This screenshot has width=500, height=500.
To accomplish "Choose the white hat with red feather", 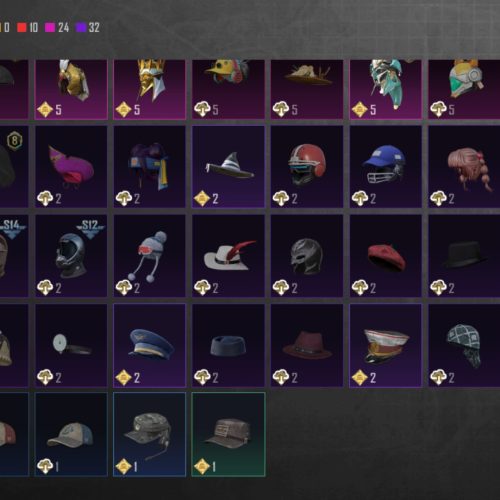I will [x=228, y=256].
